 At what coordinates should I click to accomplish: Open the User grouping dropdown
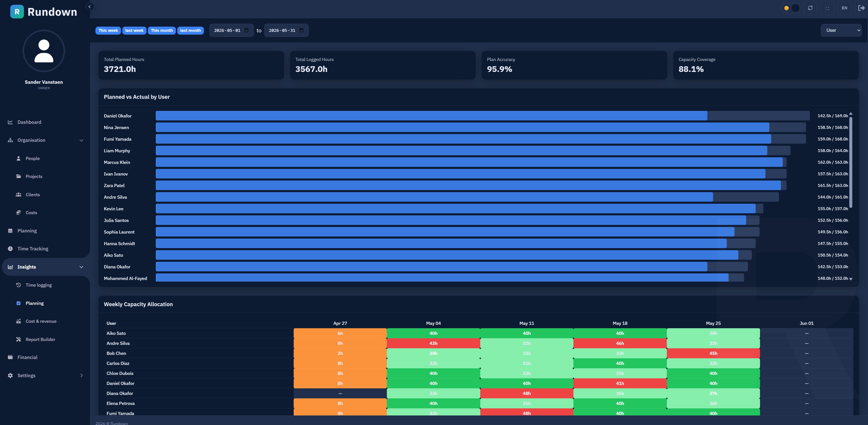(x=841, y=30)
